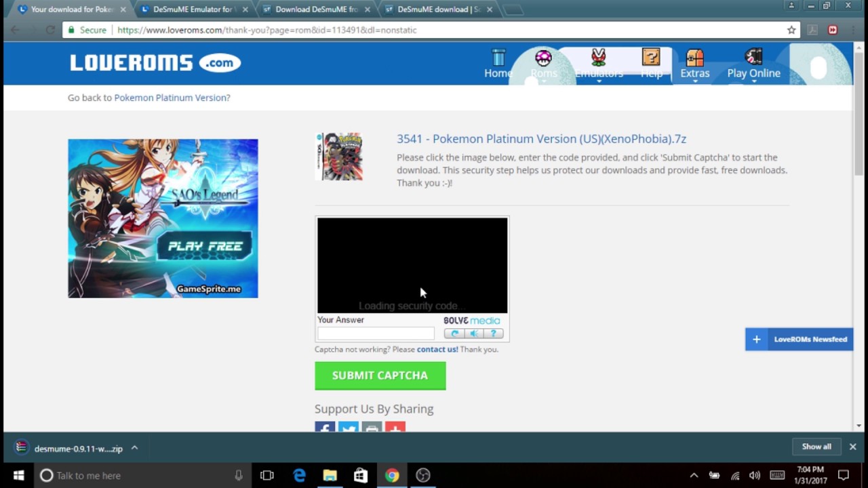Open the network icon in system tray
Viewport: 868px width, 488px height.
click(x=735, y=475)
